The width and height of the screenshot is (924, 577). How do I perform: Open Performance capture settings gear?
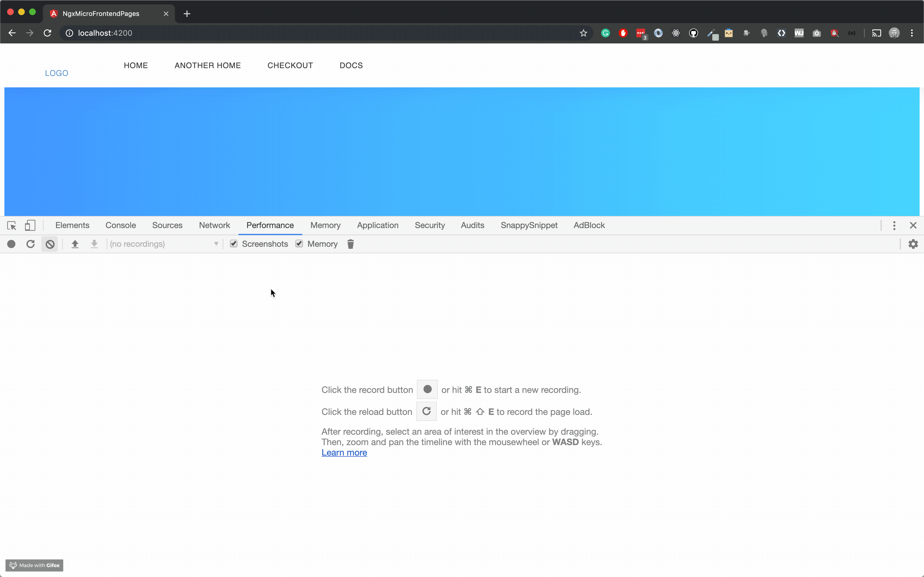pos(913,244)
